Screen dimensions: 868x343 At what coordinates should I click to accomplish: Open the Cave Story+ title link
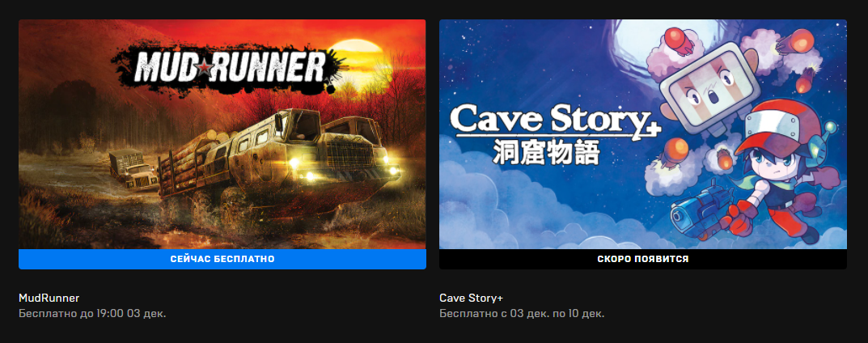[x=471, y=298]
